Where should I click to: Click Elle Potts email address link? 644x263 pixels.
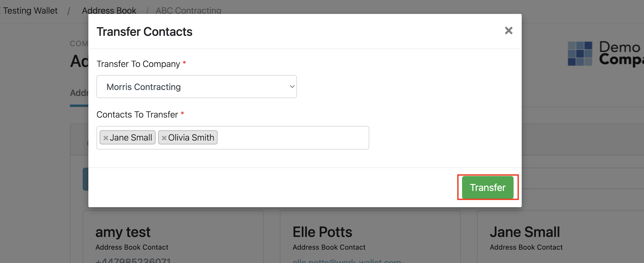click(x=347, y=261)
